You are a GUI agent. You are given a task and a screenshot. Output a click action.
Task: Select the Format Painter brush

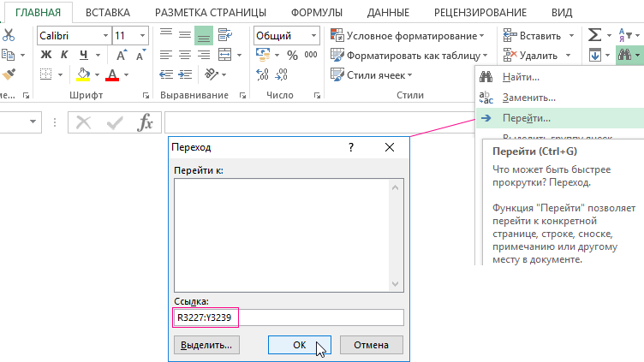pos(9,74)
